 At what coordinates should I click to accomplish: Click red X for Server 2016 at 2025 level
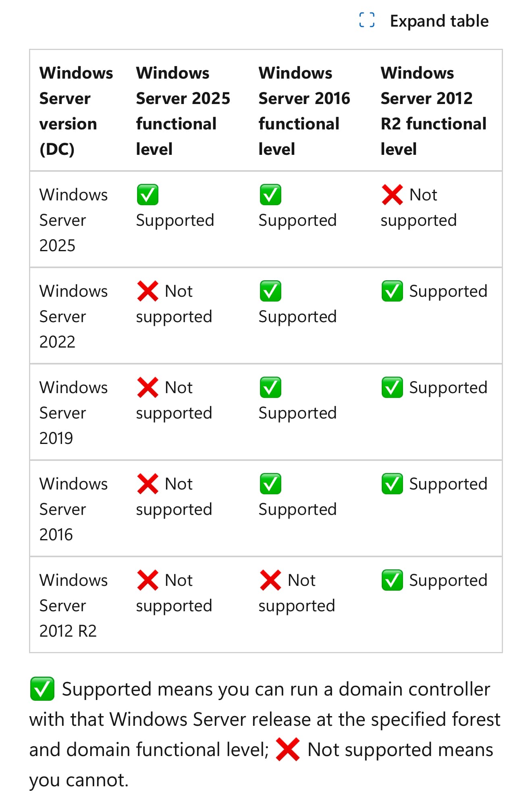148,484
